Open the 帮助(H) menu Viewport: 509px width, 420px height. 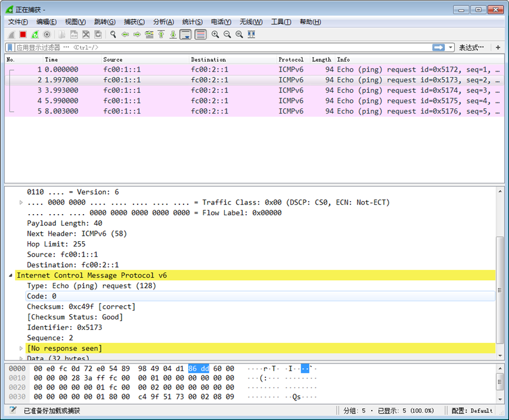(310, 22)
